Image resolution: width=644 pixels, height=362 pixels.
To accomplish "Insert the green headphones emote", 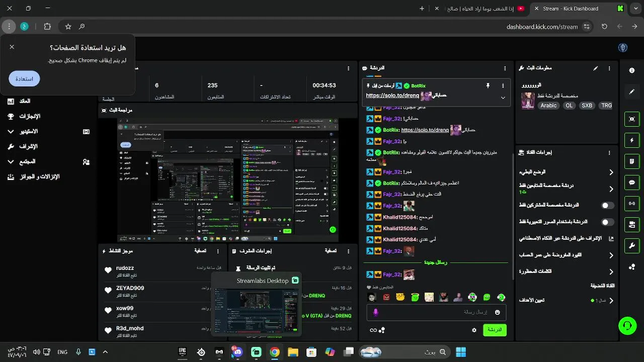I will 501,297.
